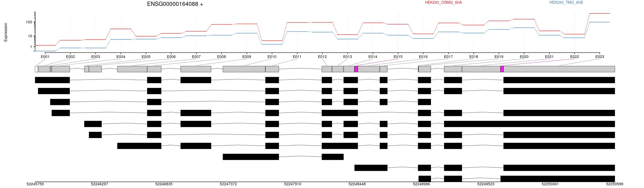Click first exon of the ninth transcript

click(371, 168)
